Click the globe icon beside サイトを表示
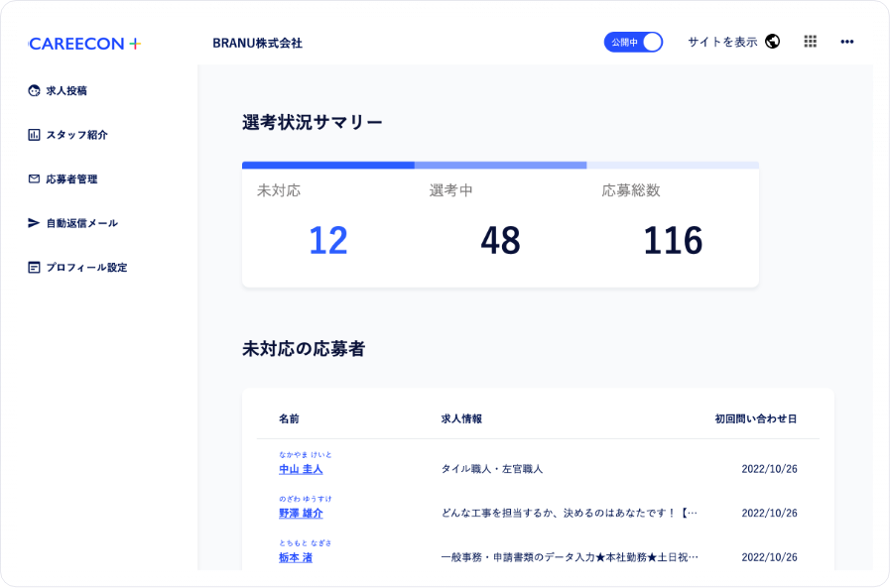 click(x=772, y=41)
